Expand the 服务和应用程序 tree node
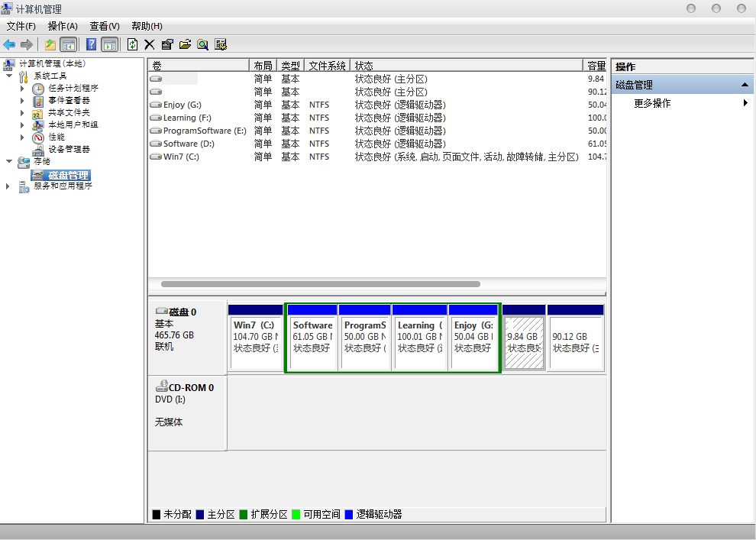The height and width of the screenshot is (540, 756). coord(6,186)
